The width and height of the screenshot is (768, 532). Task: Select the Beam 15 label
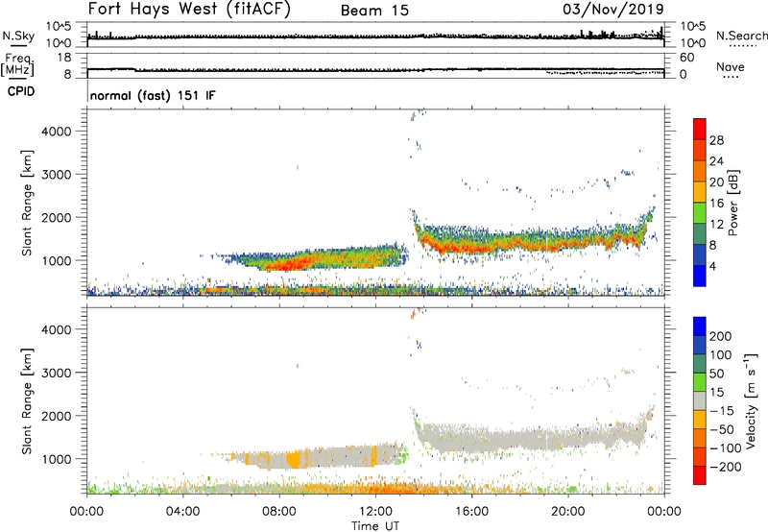tap(374, 11)
